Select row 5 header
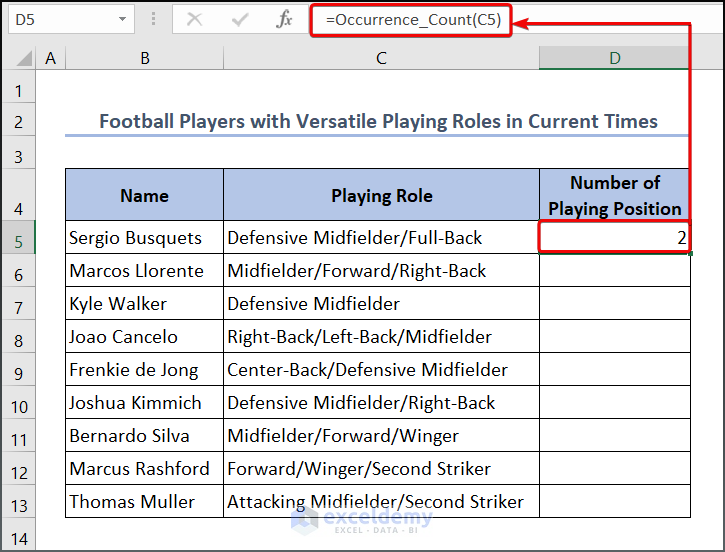The width and height of the screenshot is (725, 552). pyautogui.click(x=18, y=238)
